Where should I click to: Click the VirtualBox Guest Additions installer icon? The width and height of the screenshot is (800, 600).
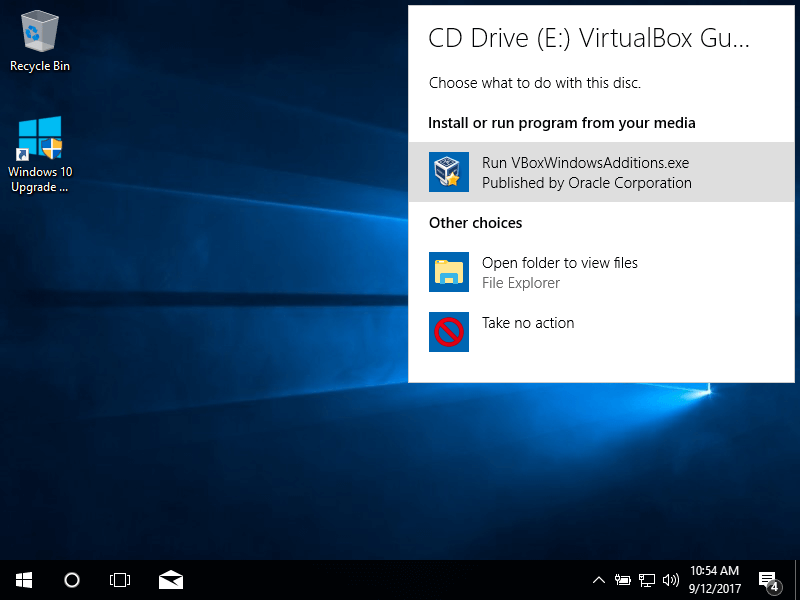pyautogui.click(x=448, y=172)
